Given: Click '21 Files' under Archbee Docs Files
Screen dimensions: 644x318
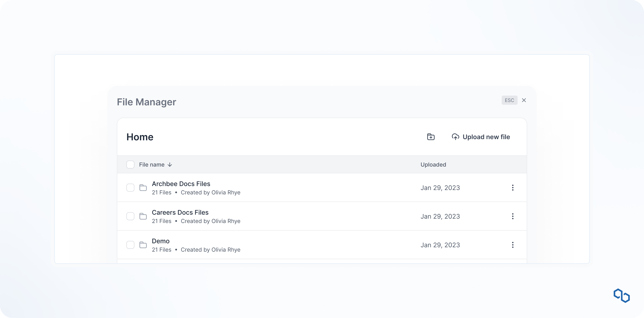Looking at the screenshot, I should 162,193.
